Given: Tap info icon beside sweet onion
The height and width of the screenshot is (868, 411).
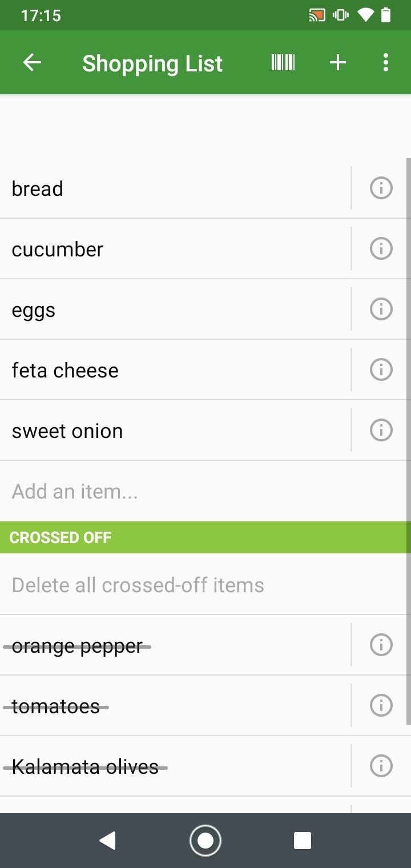Looking at the screenshot, I should pos(381,430).
